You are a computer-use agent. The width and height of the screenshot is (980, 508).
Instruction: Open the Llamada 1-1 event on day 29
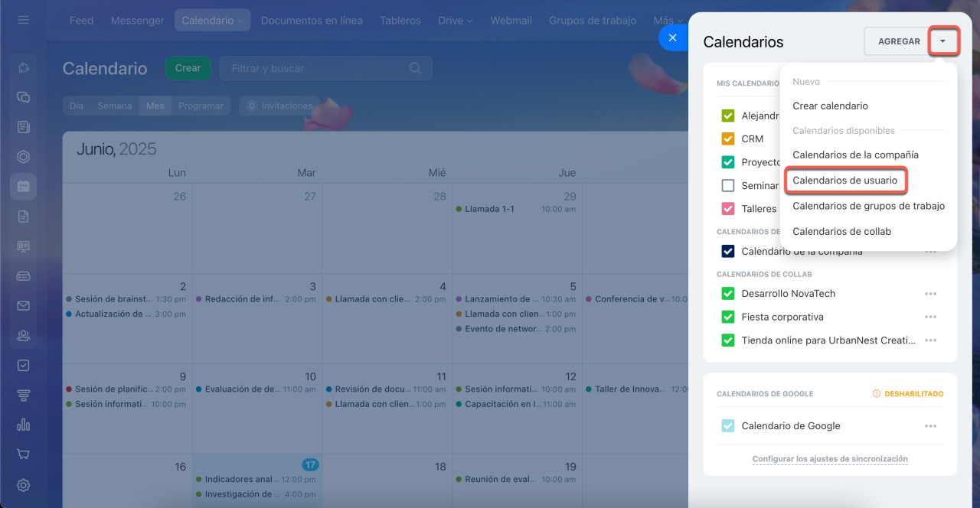517,209
